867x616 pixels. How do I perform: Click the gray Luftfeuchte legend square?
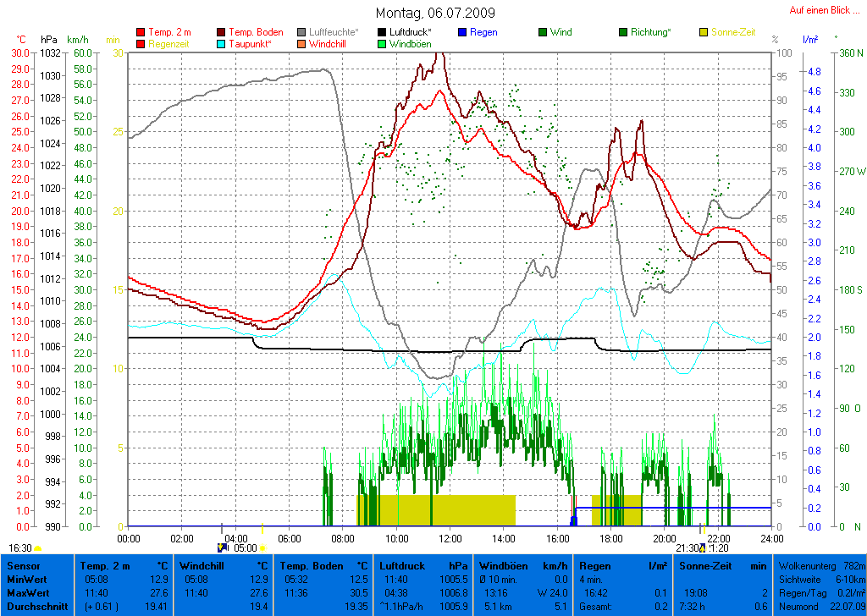(x=302, y=32)
